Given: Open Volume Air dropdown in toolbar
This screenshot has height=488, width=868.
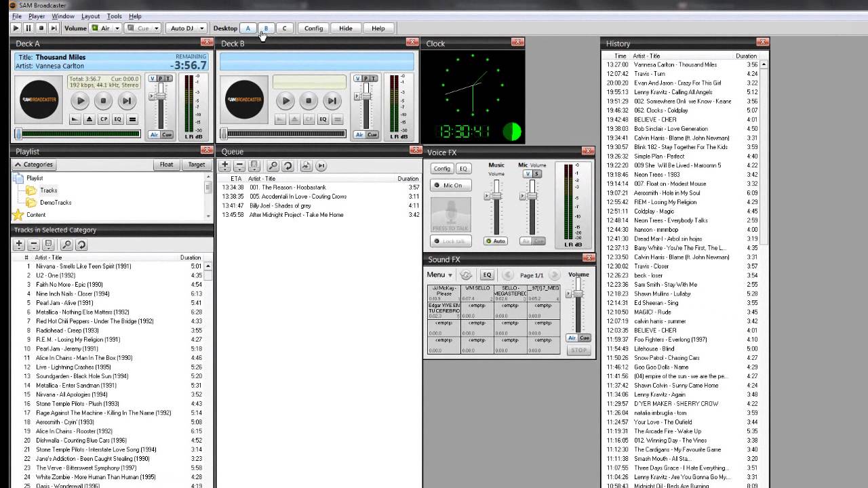Looking at the screenshot, I should [x=117, y=28].
